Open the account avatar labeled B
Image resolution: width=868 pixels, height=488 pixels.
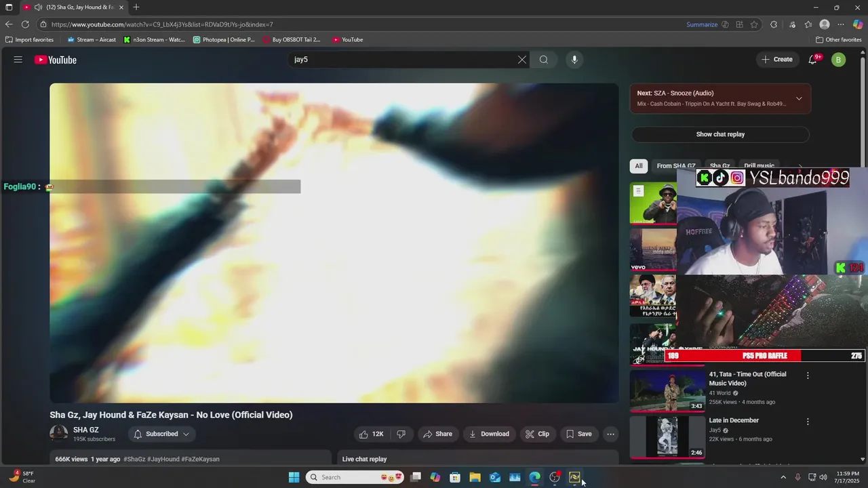(x=839, y=60)
